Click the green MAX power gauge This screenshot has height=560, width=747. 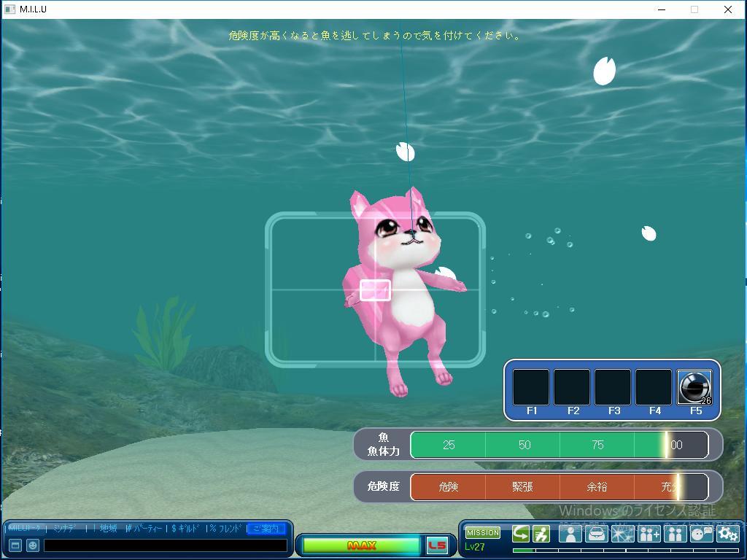(361, 545)
